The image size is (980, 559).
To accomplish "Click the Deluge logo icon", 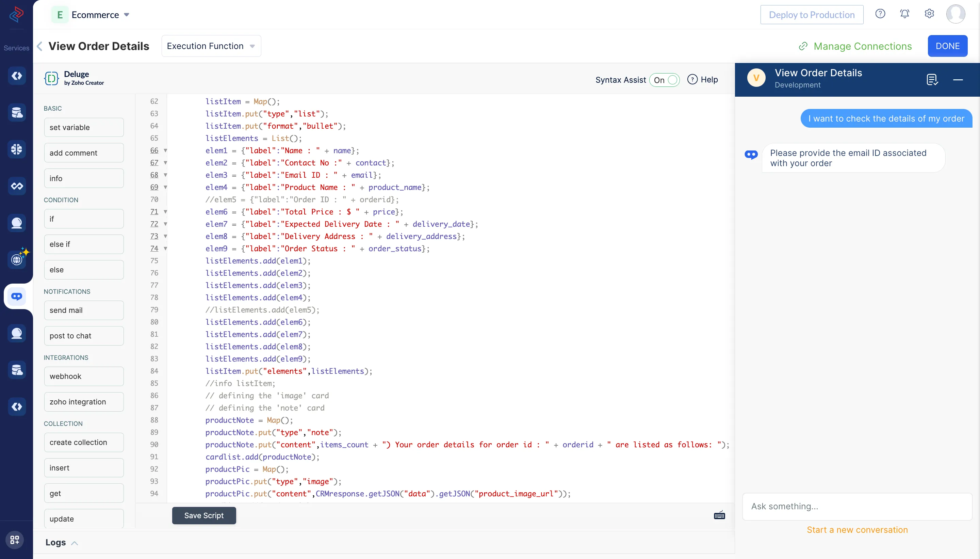I will [51, 78].
